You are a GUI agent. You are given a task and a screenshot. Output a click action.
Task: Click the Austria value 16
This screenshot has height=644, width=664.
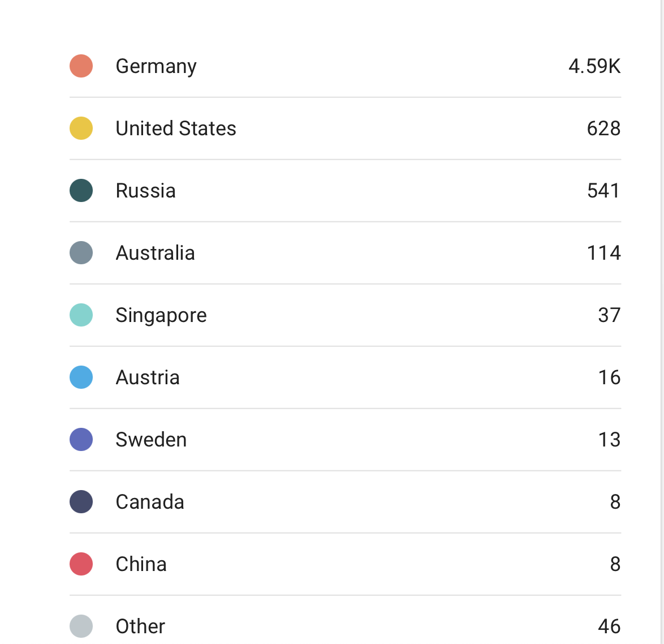pyautogui.click(x=609, y=377)
